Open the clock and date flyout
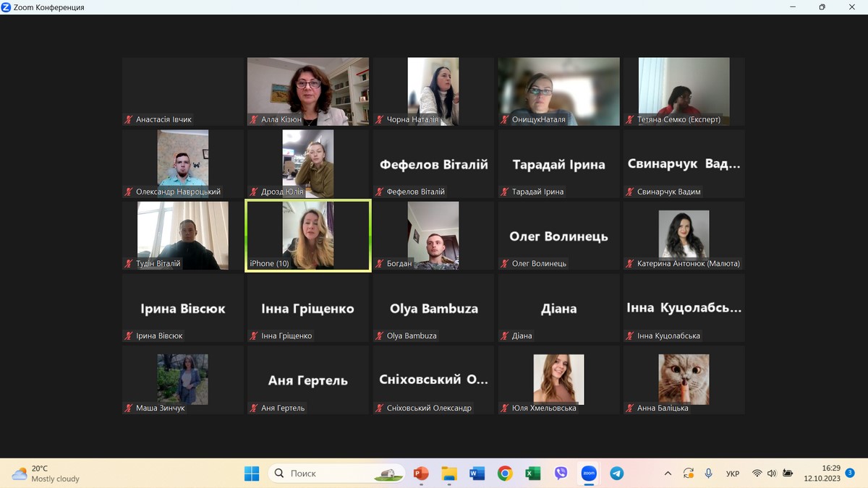 (822, 474)
